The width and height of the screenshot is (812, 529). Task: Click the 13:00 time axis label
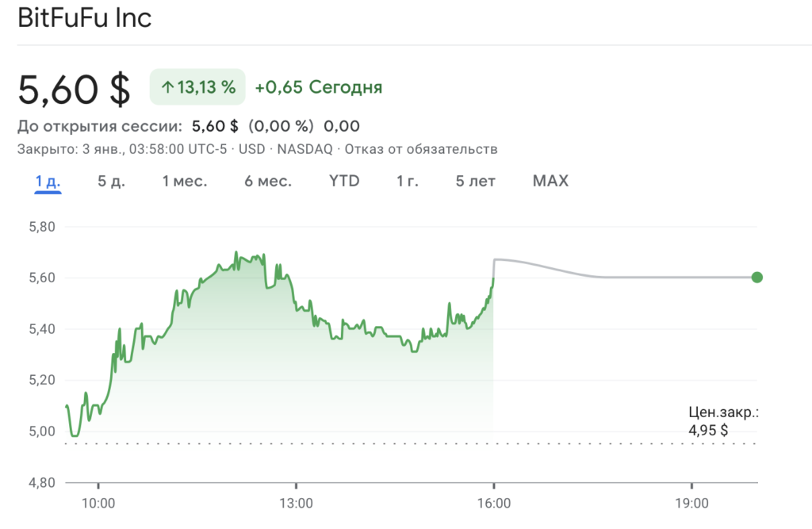(296, 503)
